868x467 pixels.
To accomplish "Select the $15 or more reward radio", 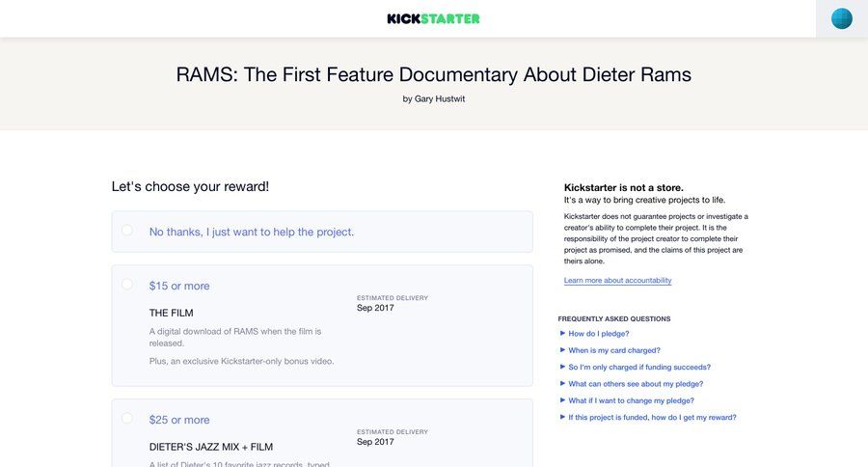I will click(127, 285).
